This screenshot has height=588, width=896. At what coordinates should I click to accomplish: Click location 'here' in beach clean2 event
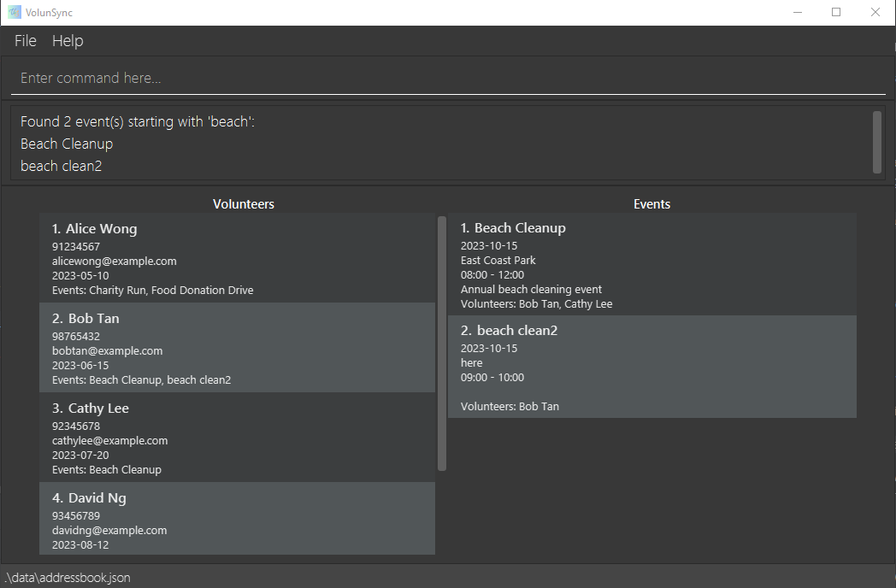pyautogui.click(x=471, y=363)
